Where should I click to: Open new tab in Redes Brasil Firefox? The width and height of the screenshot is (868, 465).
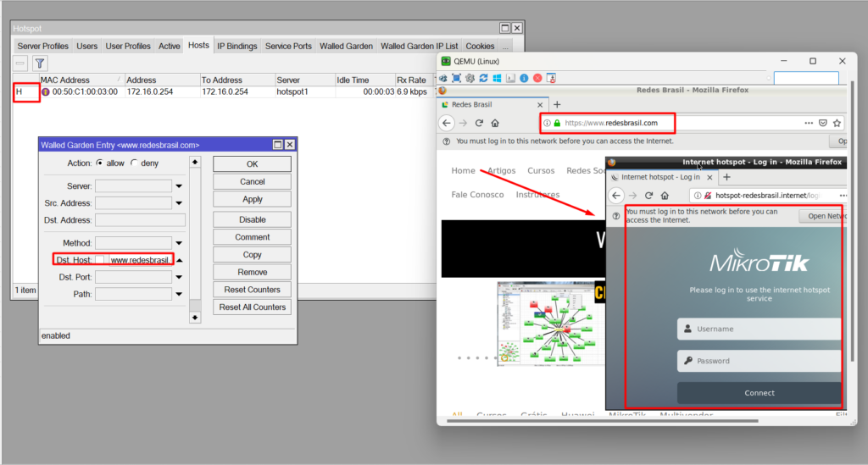click(557, 104)
